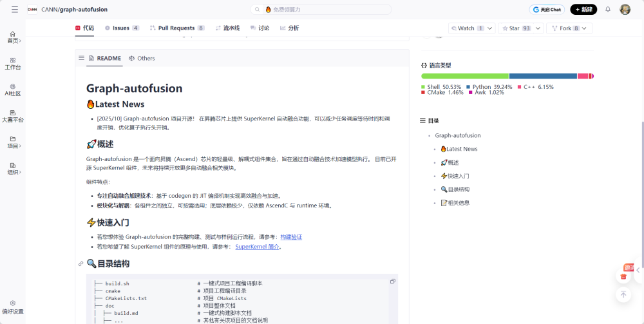
Task: Focus the top search input field
Action: point(321,10)
